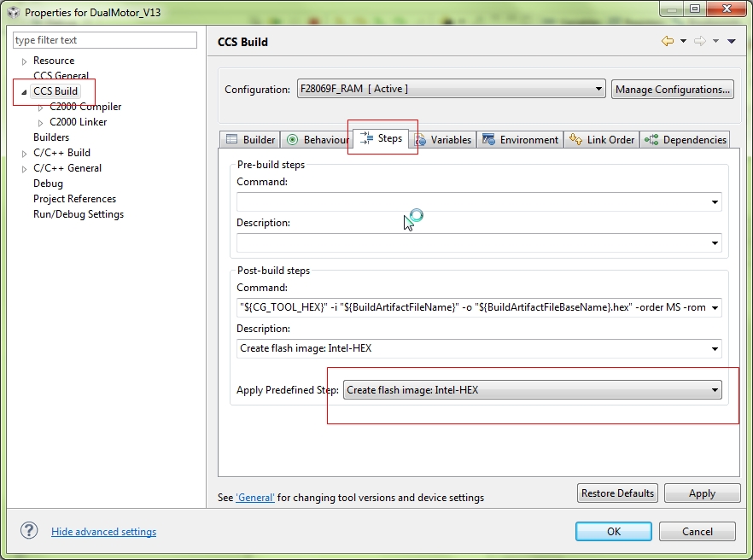
Task: Click the type filter text field
Action: (x=104, y=40)
